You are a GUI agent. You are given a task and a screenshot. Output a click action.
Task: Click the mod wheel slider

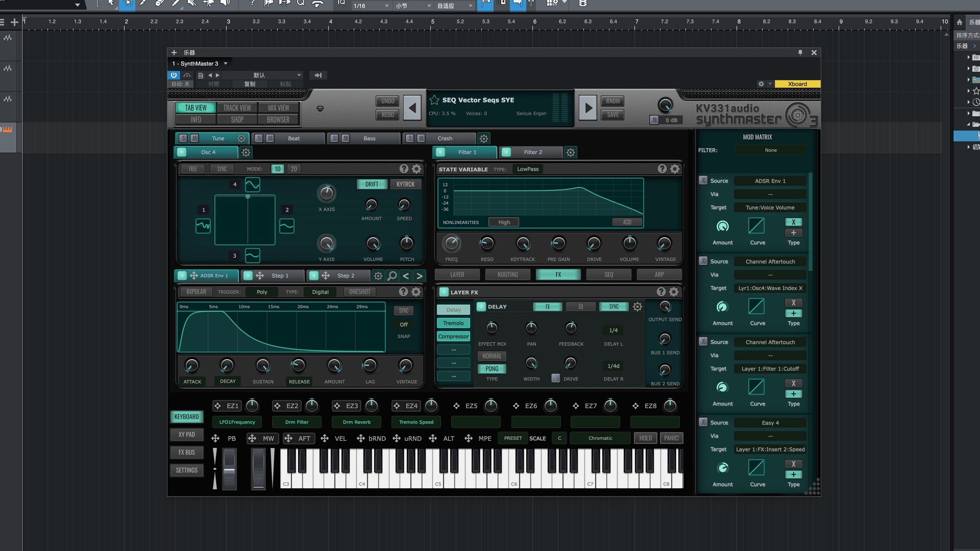(258, 468)
